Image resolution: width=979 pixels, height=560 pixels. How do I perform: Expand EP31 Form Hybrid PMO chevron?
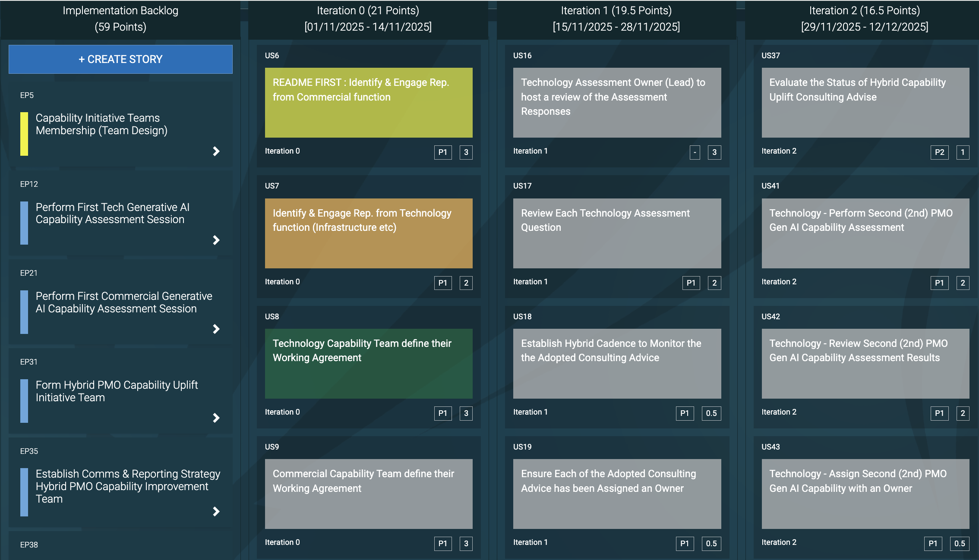pyautogui.click(x=216, y=418)
